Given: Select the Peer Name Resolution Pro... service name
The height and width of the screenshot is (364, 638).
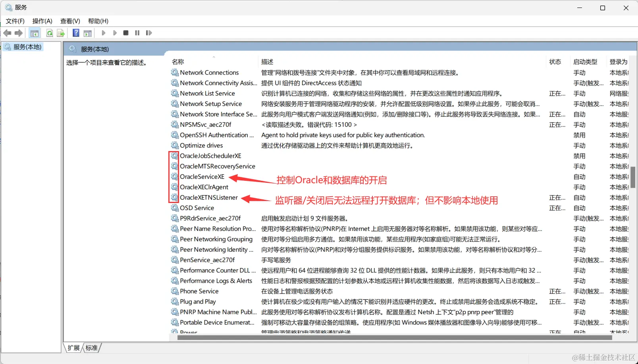Looking at the screenshot, I should tap(218, 228).
